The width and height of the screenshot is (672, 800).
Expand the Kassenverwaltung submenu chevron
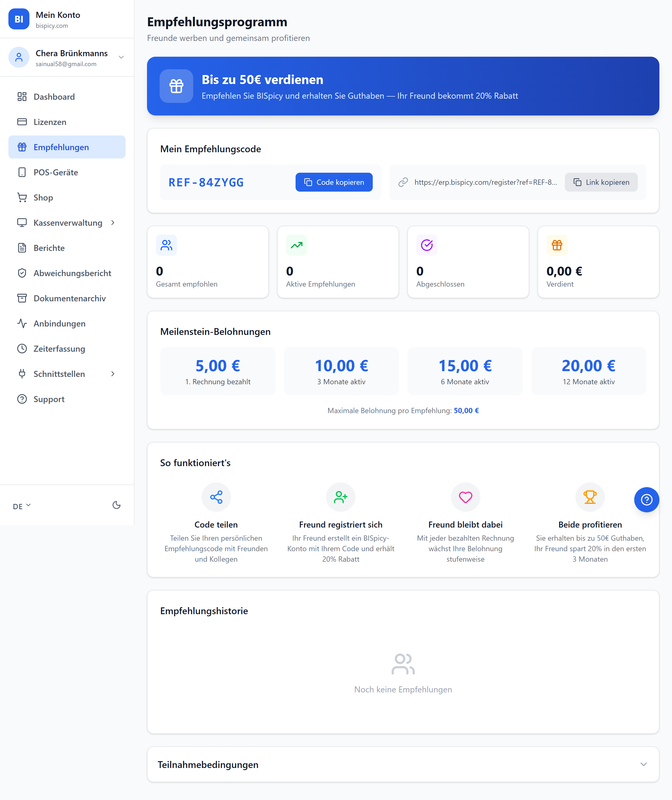point(113,223)
